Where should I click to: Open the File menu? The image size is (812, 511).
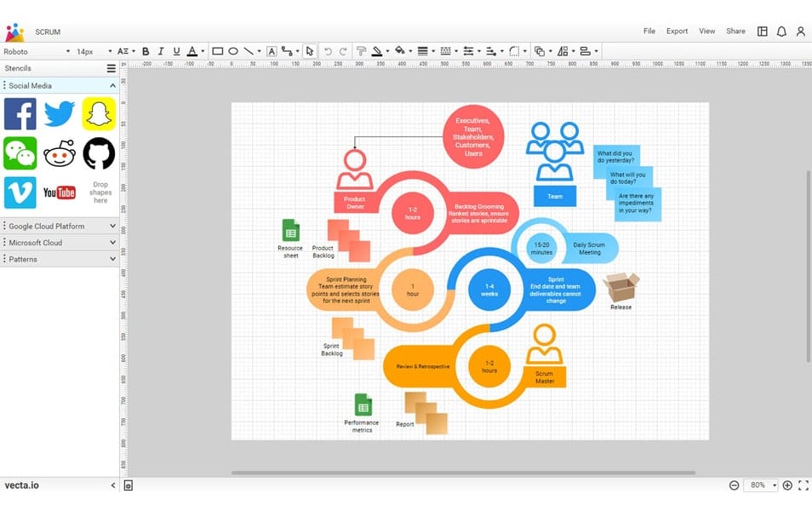(649, 32)
